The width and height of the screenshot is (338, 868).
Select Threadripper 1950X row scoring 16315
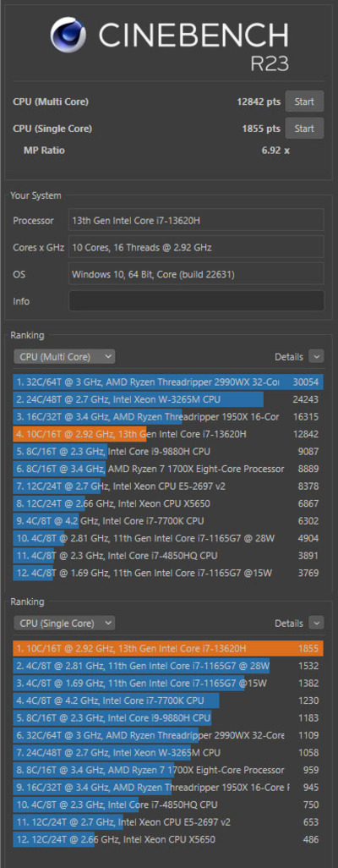point(168,416)
